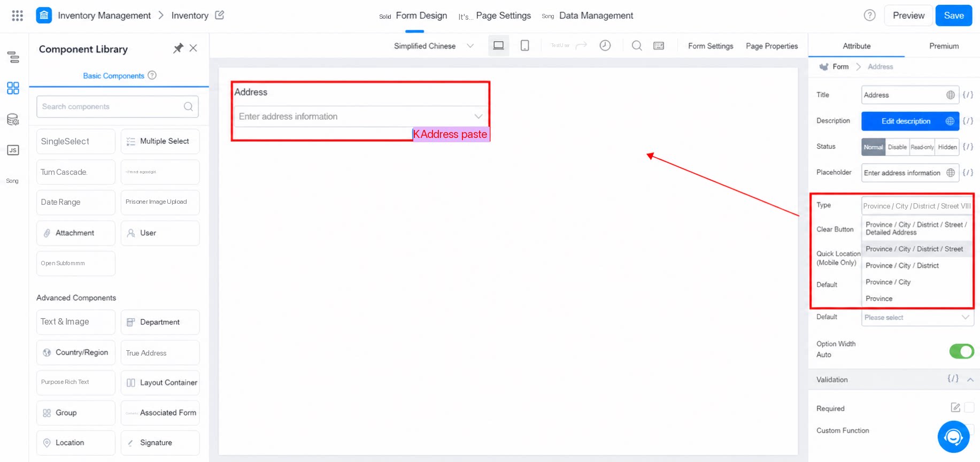Open the history clock icon
Screen dimensions: 980x462
[605, 45]
